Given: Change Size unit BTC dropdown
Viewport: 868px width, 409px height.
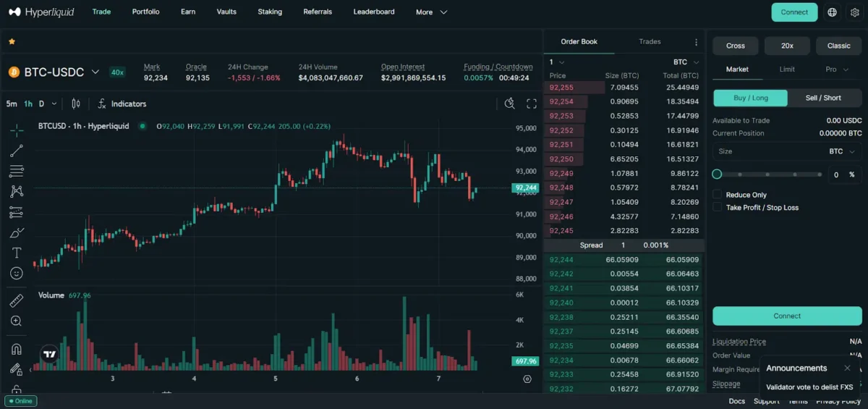Looking at the screenshot, I should [843, 151].
